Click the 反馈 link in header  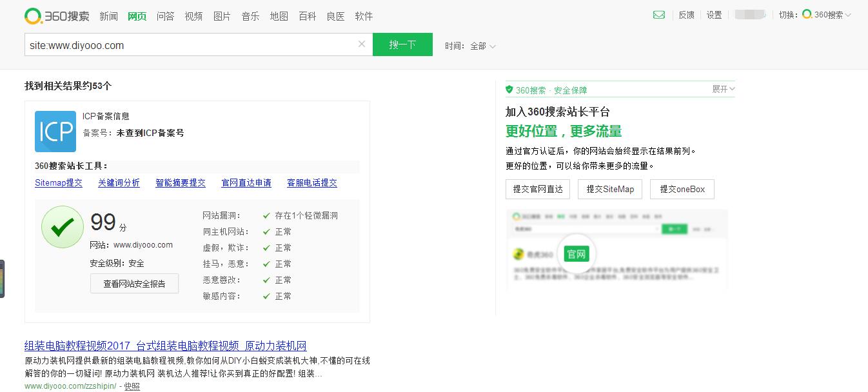pos(686,15)
